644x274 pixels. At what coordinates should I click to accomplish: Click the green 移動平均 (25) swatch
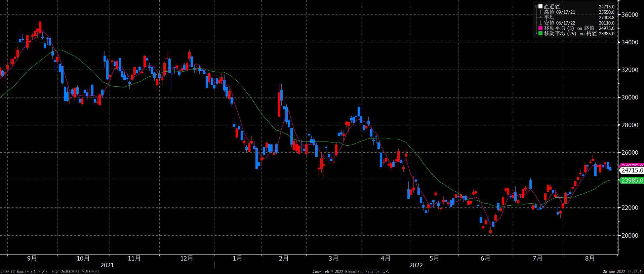click(540, 34)
